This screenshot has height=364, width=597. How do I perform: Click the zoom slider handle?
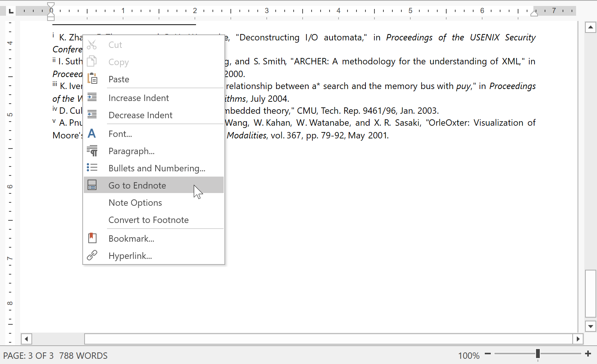538,354
